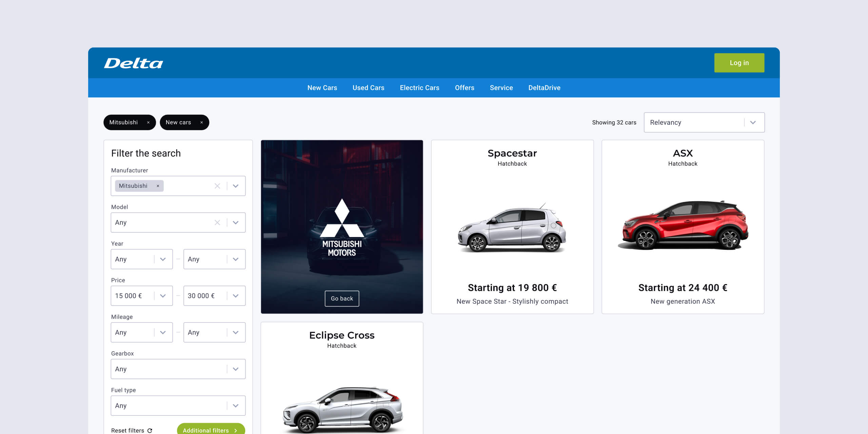Click 'New generation ASX' description
Image resolution: width=868 pixels, height=434 pixels.
(x=683, y=301)
